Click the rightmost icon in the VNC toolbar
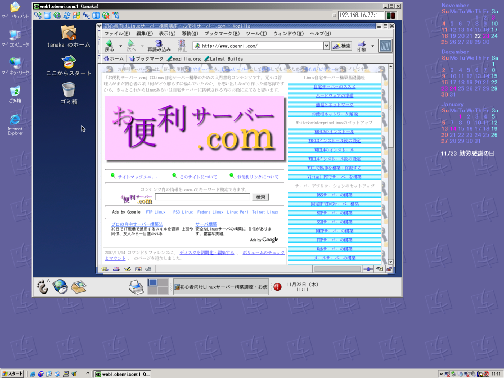 click(116, 15)
